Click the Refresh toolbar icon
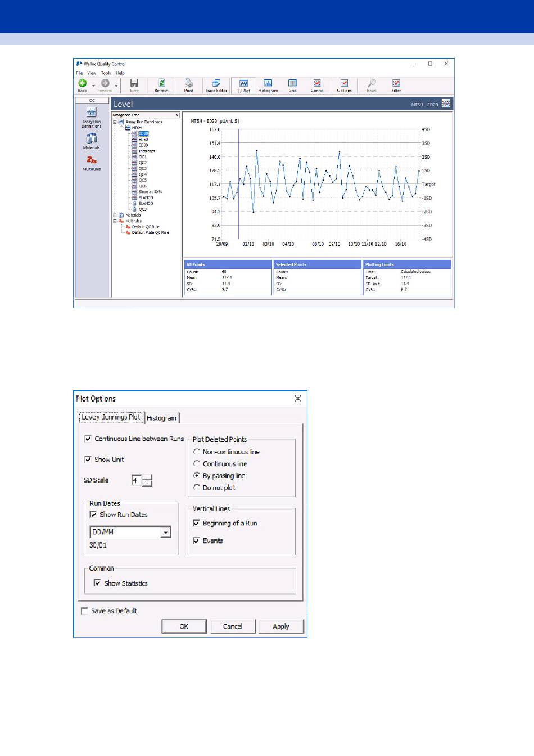This screenshot has height=756, width=534. tap(161, 85)
